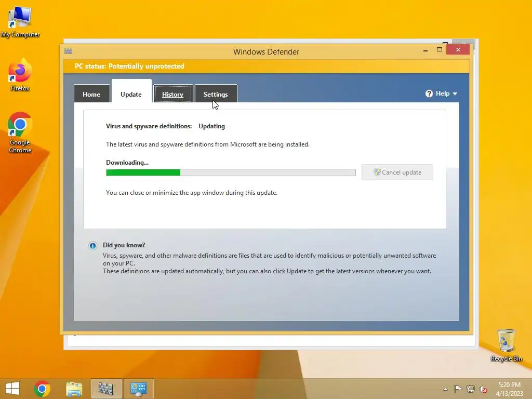
Task: Open the taskbar clock showing 5:20 PM
Action: coord(510,385)
